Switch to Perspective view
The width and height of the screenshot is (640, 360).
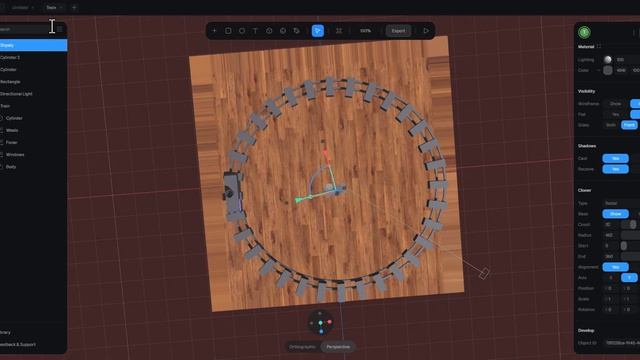[338, 347]
